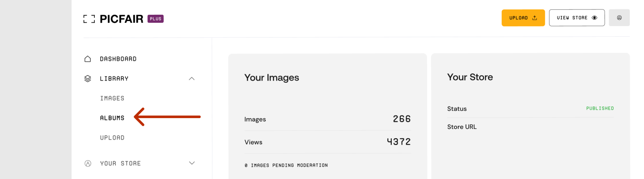The image size is (644, 179).
Task: Open Albums in the Library menu
Action: [x=112, y=118]
